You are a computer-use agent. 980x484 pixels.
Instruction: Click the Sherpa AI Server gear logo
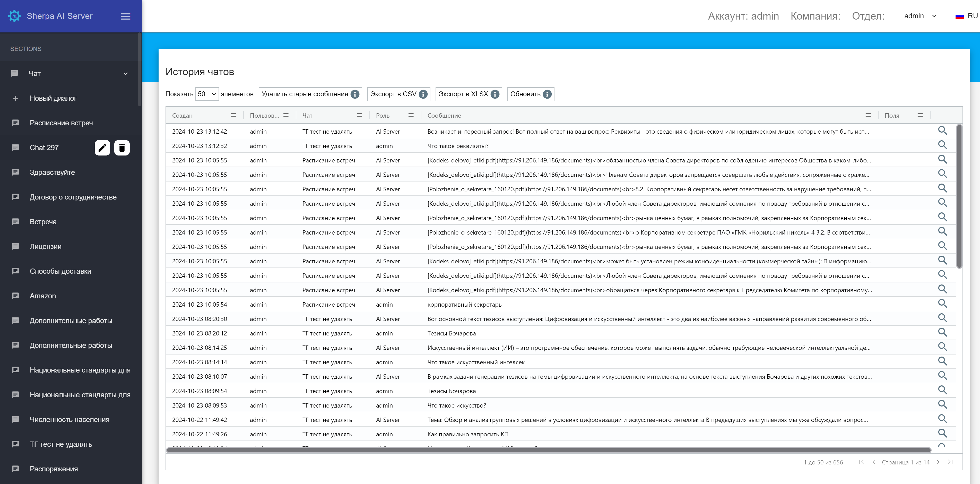click(14, 16)
